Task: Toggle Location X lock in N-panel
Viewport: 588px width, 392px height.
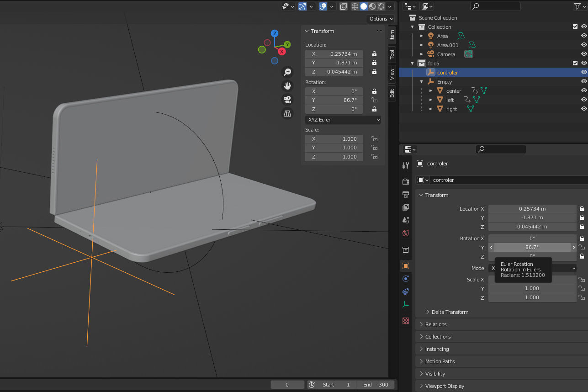Action: coord(374,54)
